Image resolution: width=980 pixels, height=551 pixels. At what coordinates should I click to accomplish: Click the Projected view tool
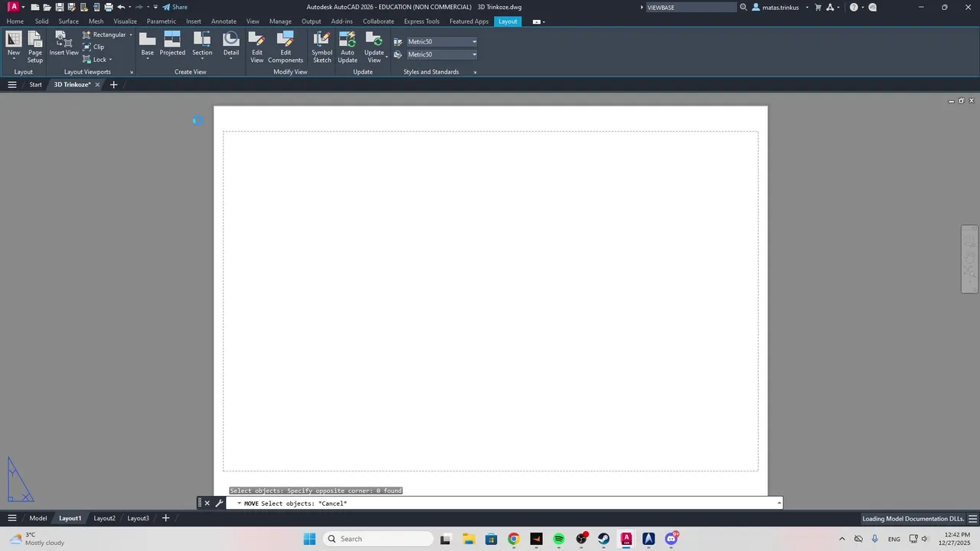tap(172, 44)
